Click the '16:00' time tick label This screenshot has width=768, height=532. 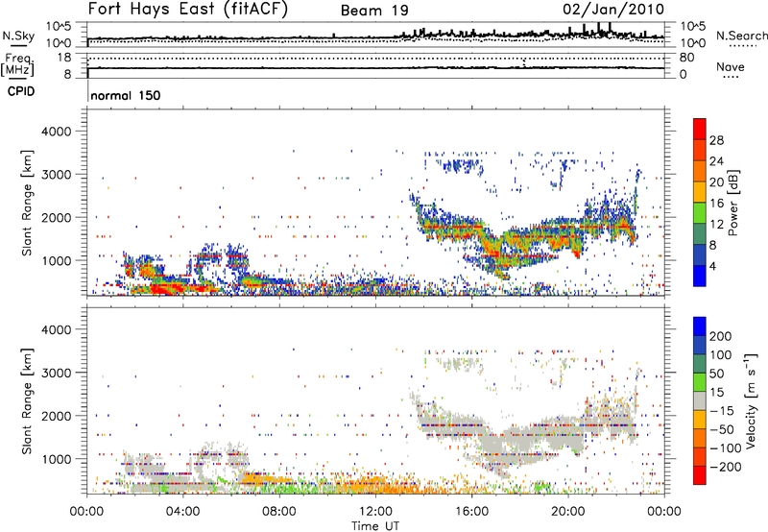(x=472, y=512)
